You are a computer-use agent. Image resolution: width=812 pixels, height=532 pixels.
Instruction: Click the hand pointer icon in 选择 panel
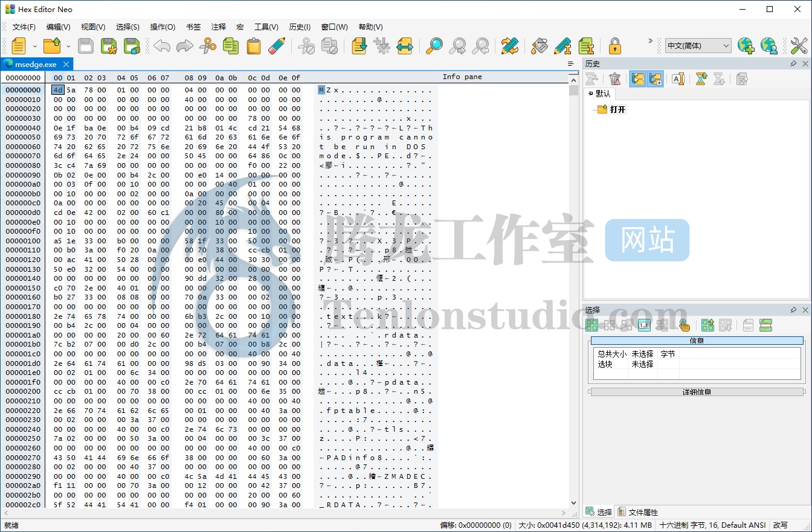pyautogui.click(x=684, y=325)
